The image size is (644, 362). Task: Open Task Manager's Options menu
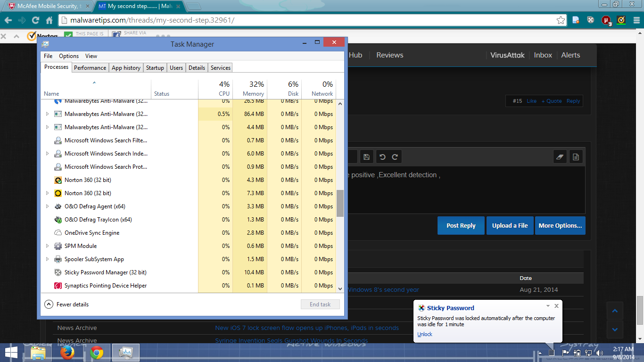point(69,56)
